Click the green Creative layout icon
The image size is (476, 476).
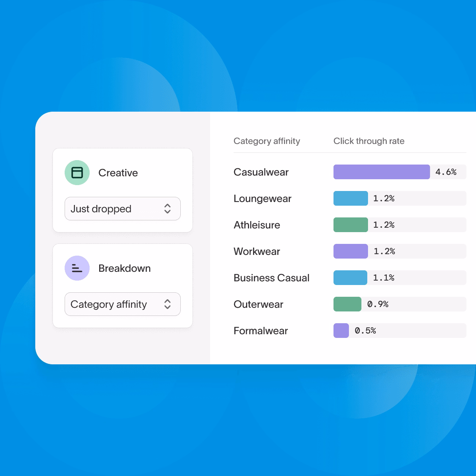(77, 173)
